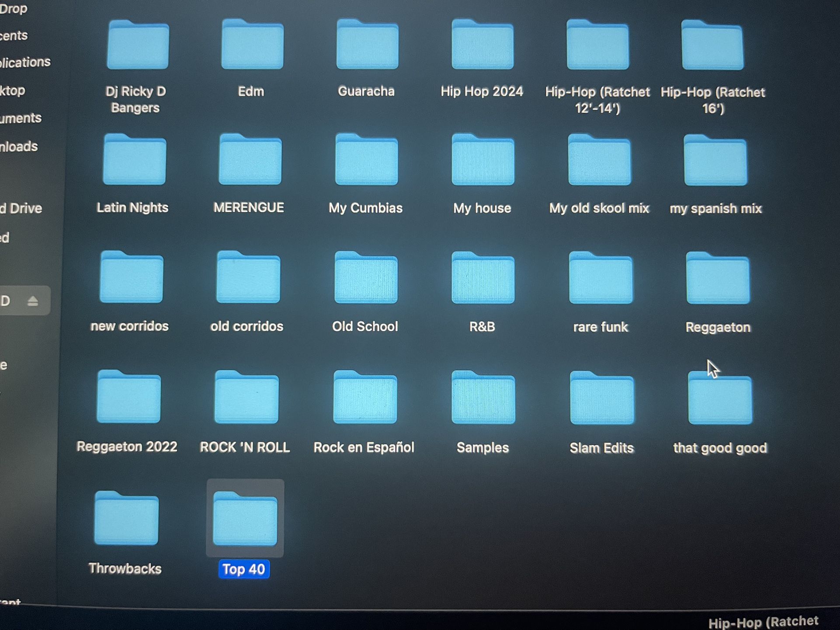Eject the external drive in sidebar
This screenshot has width=840, height=630.
(33, 301)
